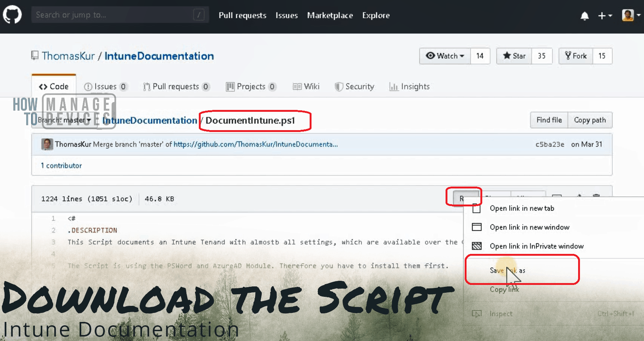
Task: Open the ThomasKur owner profile link
Action: [68, 56]
